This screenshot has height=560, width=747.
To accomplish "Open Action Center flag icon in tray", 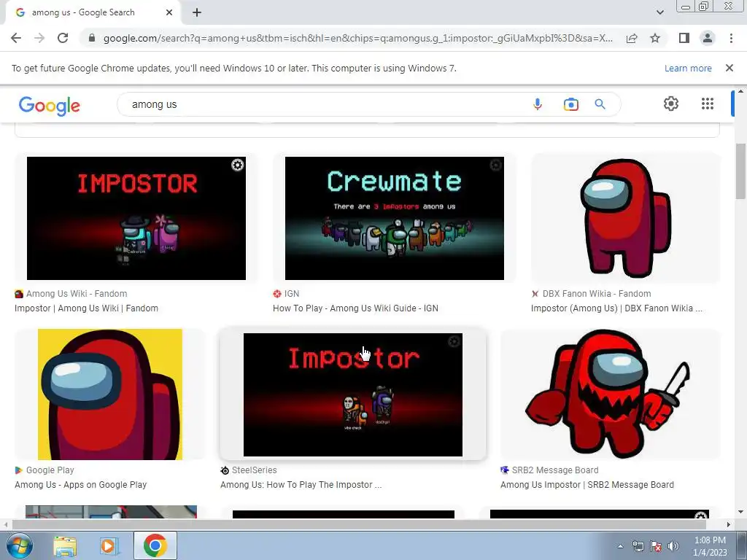I will point(656,546).
